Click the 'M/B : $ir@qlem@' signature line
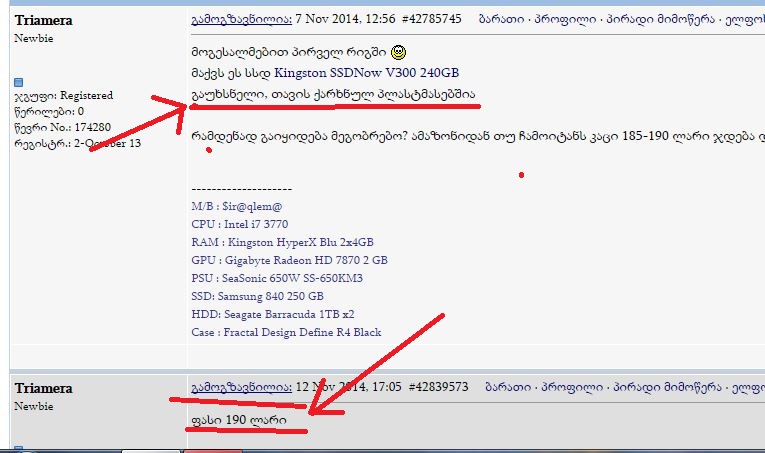Screen dimensions: 765x453 pyautogui.click(x=237, y=206)
